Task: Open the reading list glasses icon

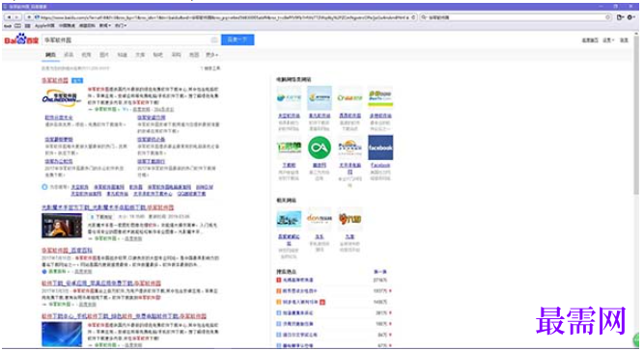Action: coord(8,25)
